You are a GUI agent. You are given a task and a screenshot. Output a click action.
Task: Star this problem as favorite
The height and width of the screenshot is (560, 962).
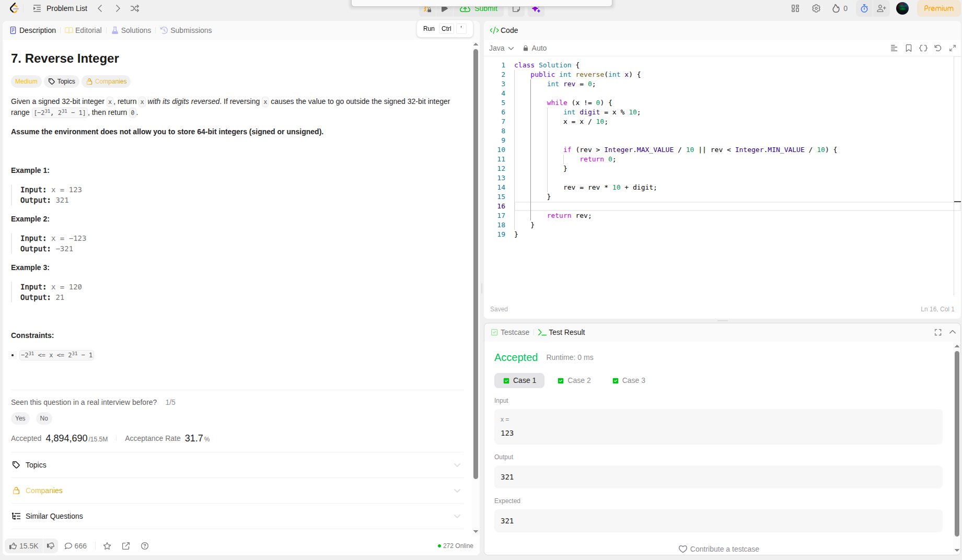(x=107, y=546)
